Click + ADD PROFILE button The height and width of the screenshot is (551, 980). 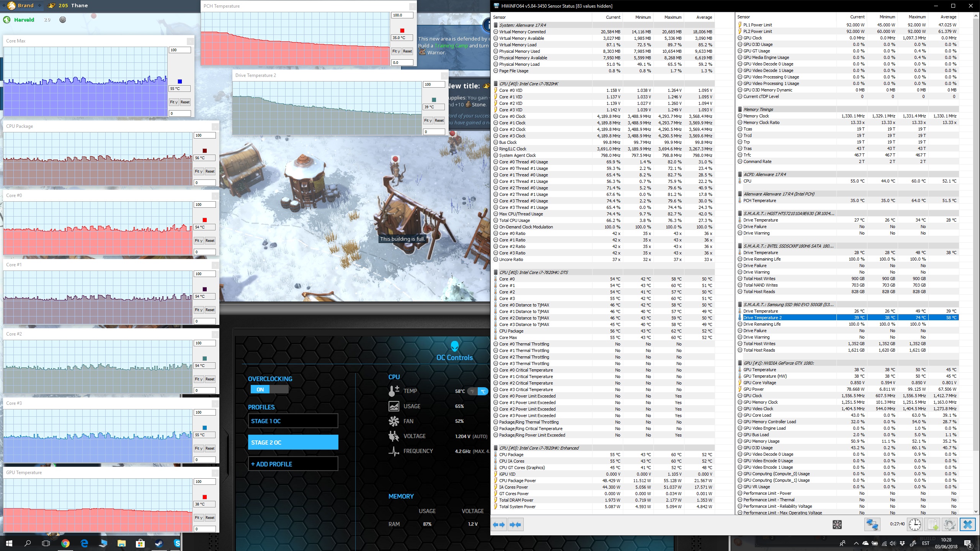pyautogui.click(x=293, y=464)
